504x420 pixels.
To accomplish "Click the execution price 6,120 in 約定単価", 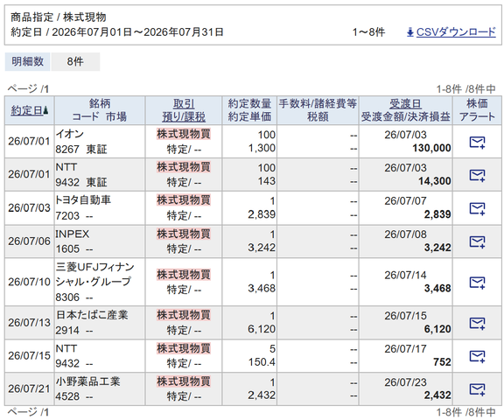I will tap(262, 329).
